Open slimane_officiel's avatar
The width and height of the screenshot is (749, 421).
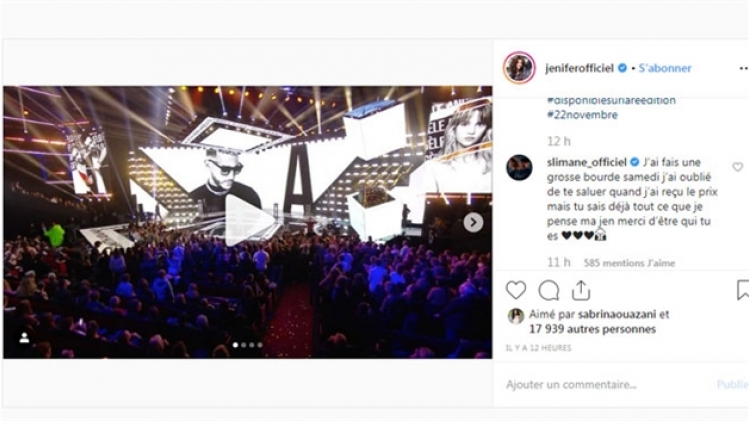pos(519,167)
